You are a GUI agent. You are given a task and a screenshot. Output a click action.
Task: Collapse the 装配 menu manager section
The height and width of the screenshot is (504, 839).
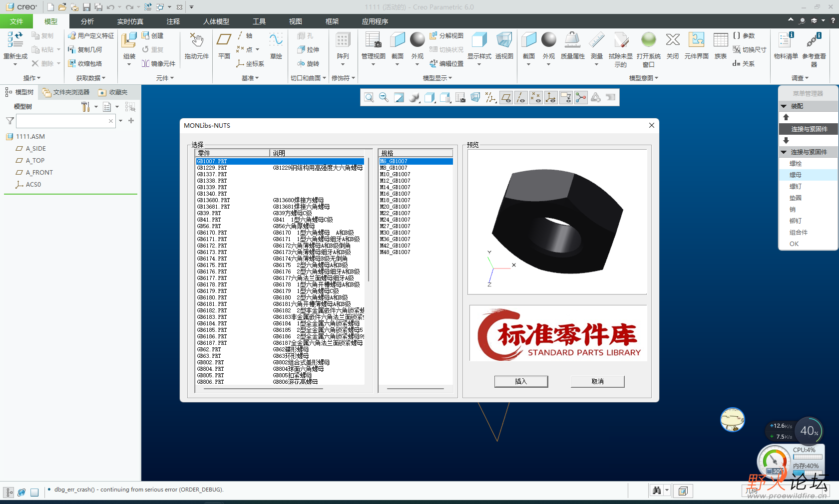click(x=784, y=106)
